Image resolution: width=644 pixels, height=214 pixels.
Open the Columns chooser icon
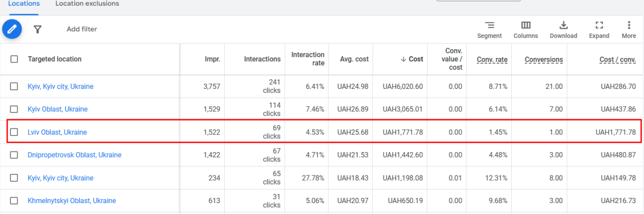pos(526,25)
